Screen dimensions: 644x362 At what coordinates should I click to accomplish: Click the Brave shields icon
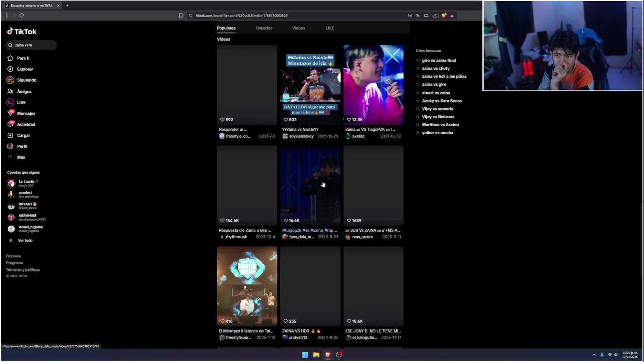(x=444, y=16)
